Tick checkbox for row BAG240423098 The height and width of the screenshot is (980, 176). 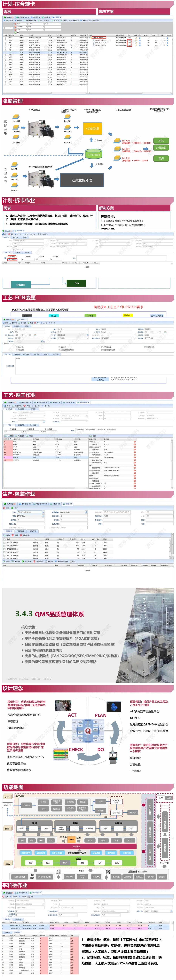5,549
